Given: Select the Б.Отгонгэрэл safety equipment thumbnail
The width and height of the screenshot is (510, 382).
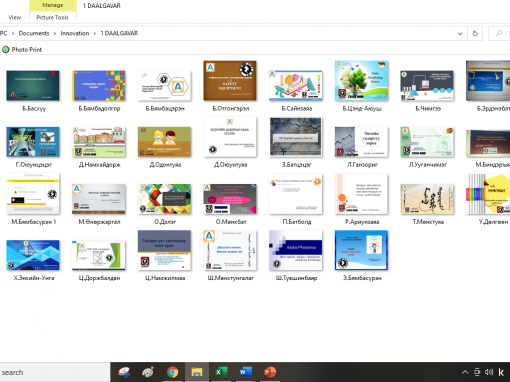Looking at the screenshot, I should (230, 81).
